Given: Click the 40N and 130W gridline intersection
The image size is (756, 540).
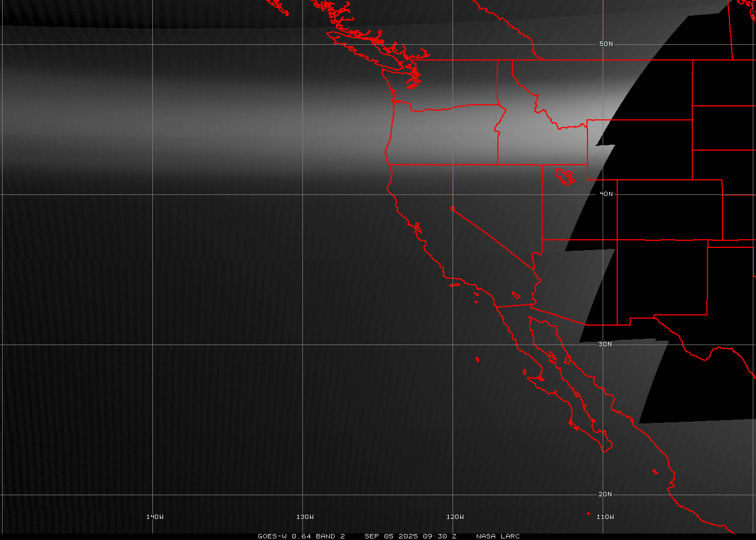Looking at the screenshot, I should pos(303,194).
